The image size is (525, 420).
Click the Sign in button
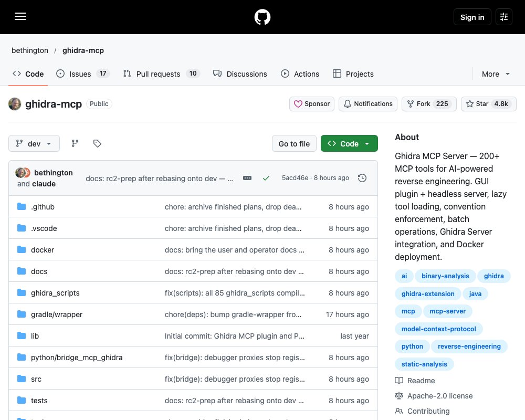tap(472, 17)
